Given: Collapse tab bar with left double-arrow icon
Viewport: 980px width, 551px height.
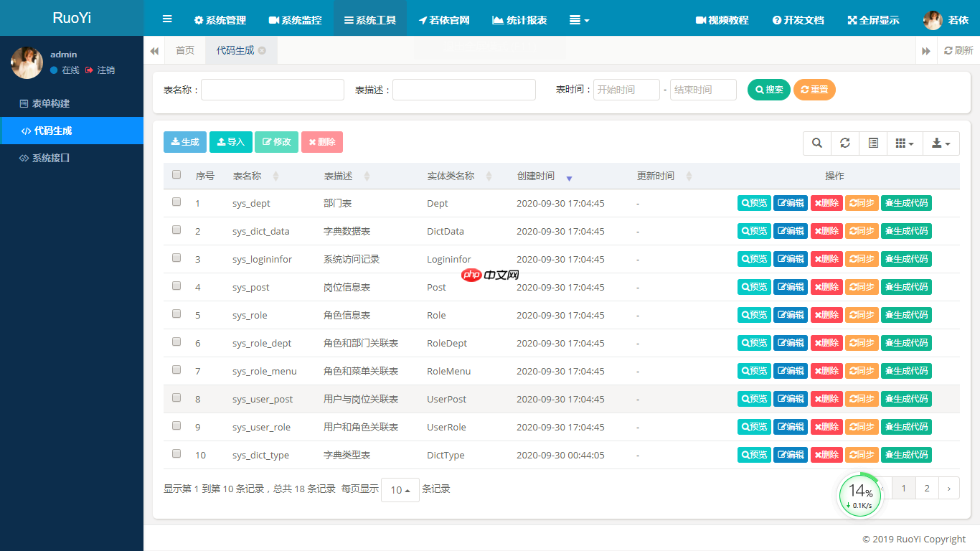Looking at the screenshot, I should pyautogui.click(x=154, y=50).
